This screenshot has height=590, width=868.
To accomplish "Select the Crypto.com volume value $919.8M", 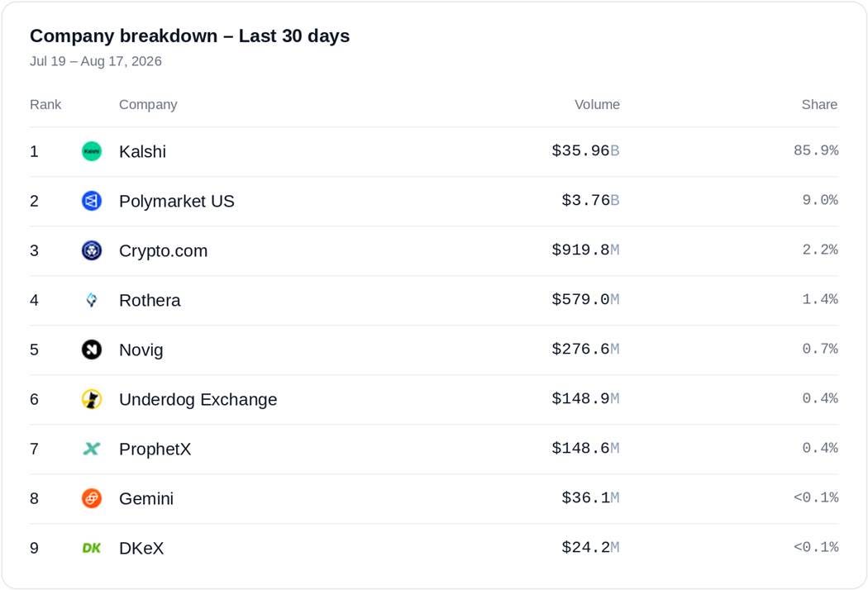I will [x=585, y=250].
